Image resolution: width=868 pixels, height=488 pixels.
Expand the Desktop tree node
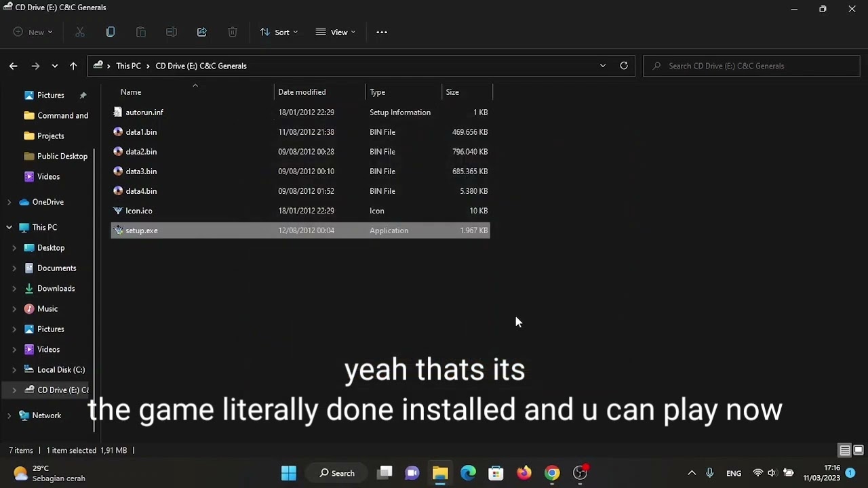point(14,248)
